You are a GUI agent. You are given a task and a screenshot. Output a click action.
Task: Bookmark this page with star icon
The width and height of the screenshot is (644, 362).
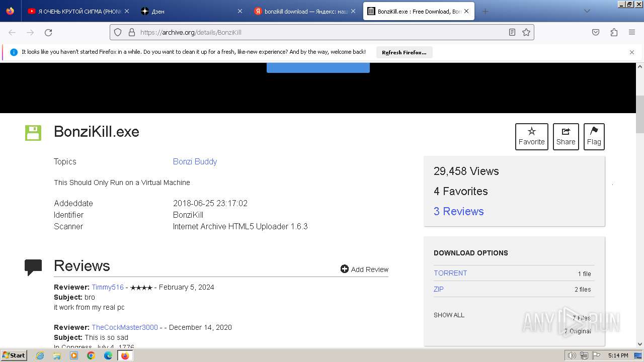pos(526,32)
